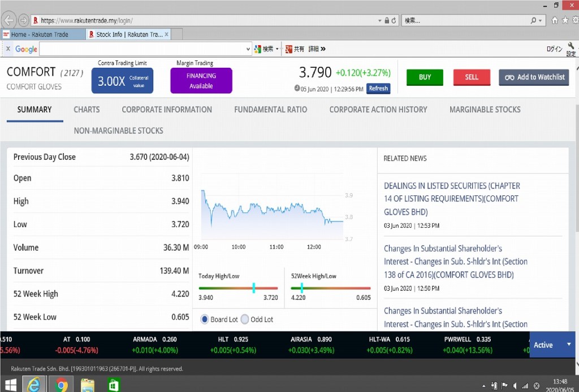Click the browser back arrow button
Image resolution: width=579 pixels, height=392 pixels.
click(x=8, y=20)
